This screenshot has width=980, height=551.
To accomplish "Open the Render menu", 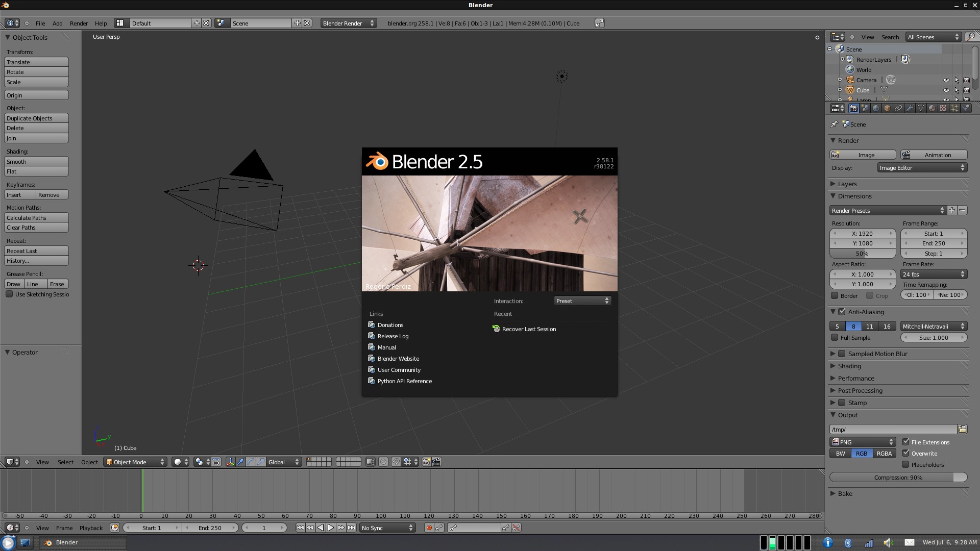I will click(79, 23).
